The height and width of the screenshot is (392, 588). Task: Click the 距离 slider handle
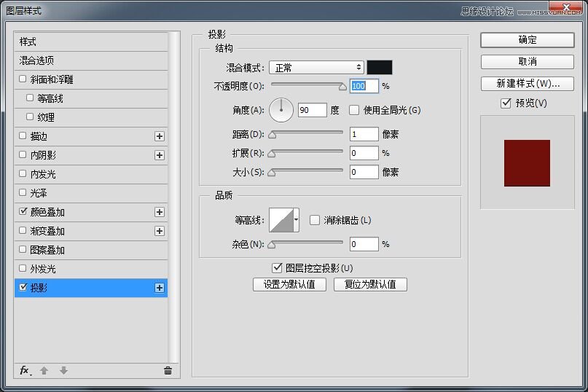(x=273, y=135)
